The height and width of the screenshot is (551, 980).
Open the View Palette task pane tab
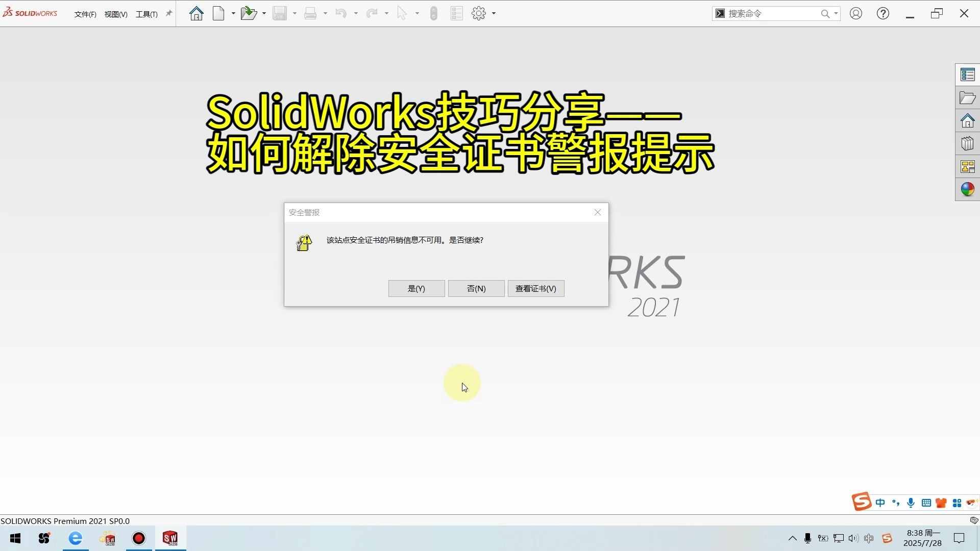tap(967, 167)
